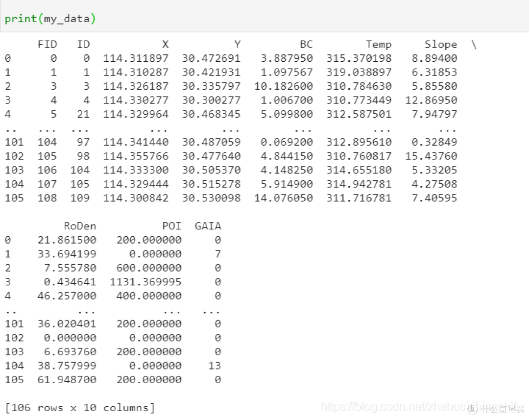Click the RoDen value 21.861500
This screenshot has width=529, height=420.
click(x=67, y=240)
